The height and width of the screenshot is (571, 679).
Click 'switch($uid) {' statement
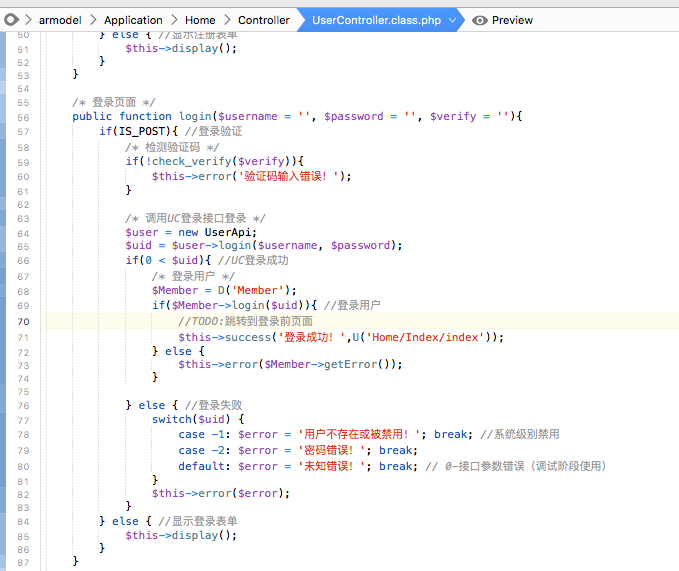(198, 419)
